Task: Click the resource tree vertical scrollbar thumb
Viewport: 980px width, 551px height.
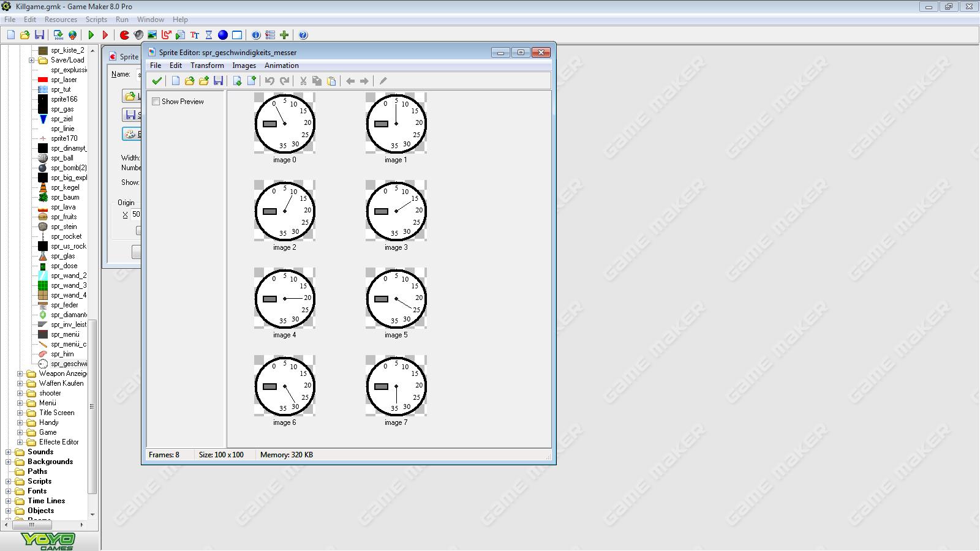Action: tap(92, 406)
